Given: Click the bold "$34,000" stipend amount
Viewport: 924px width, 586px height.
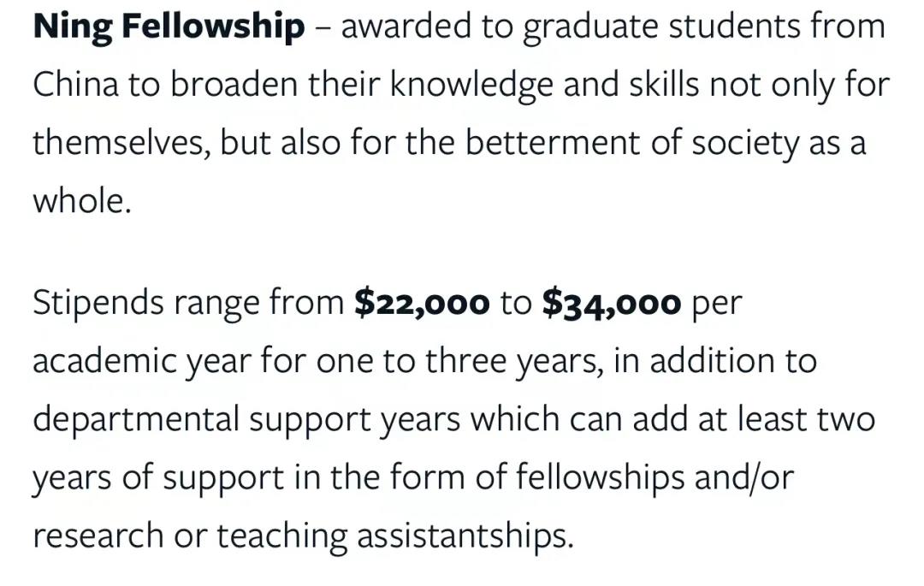Looking at the screenshot, I should 612,304.
